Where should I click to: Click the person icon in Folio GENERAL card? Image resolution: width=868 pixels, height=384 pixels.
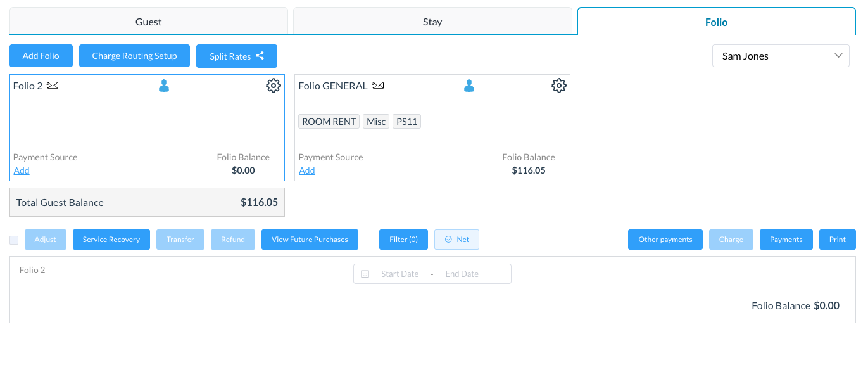coord(469,86)
